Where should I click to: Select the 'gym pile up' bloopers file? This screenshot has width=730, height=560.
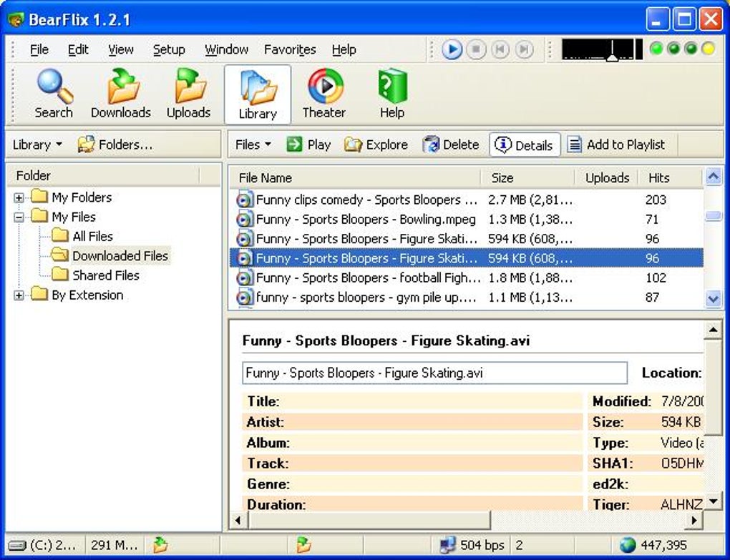click(466, 298)
